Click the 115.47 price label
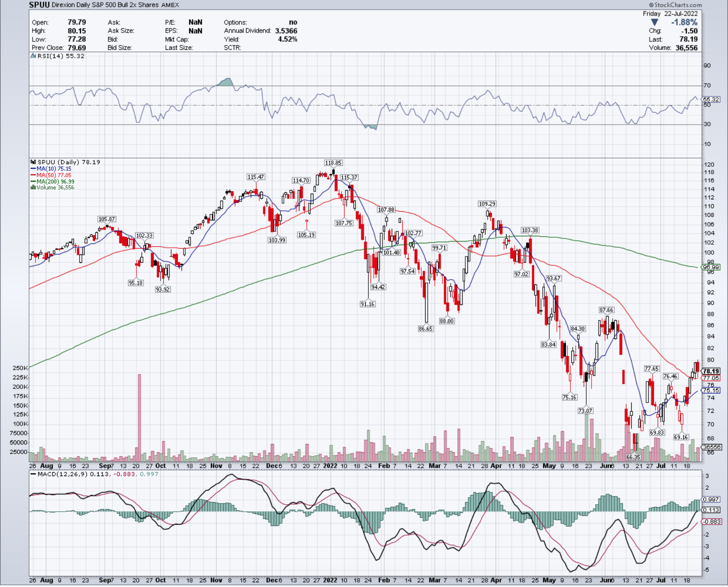Screen dimensions: 728x587 coord(256,177)
